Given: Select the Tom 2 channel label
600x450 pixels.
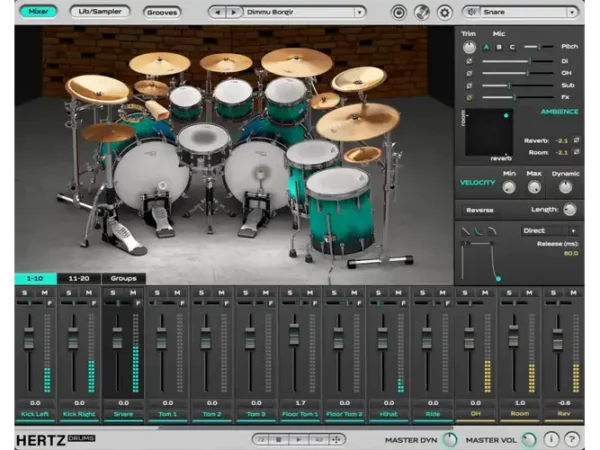Looking at the screenshot, I should click(212, 414).
